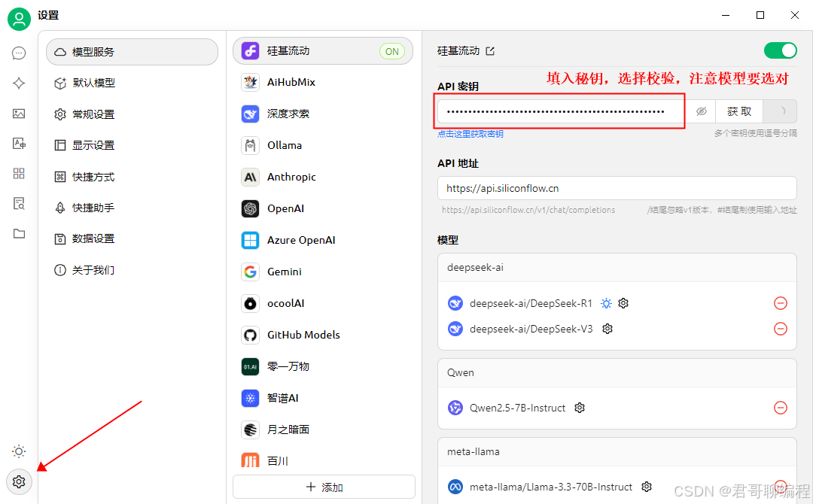Select the 零一万物 provider
The image size is (813, 504).
pos(323,366)
